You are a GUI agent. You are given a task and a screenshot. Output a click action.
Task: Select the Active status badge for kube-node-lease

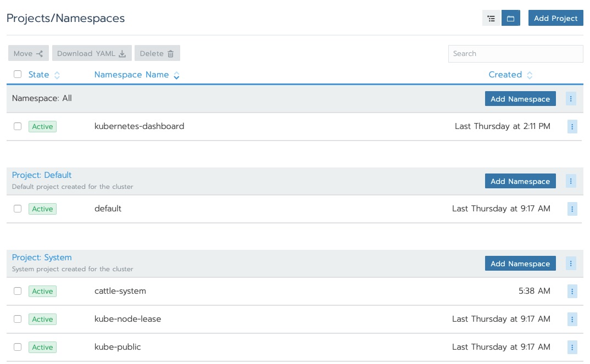(x=42, y=319)
